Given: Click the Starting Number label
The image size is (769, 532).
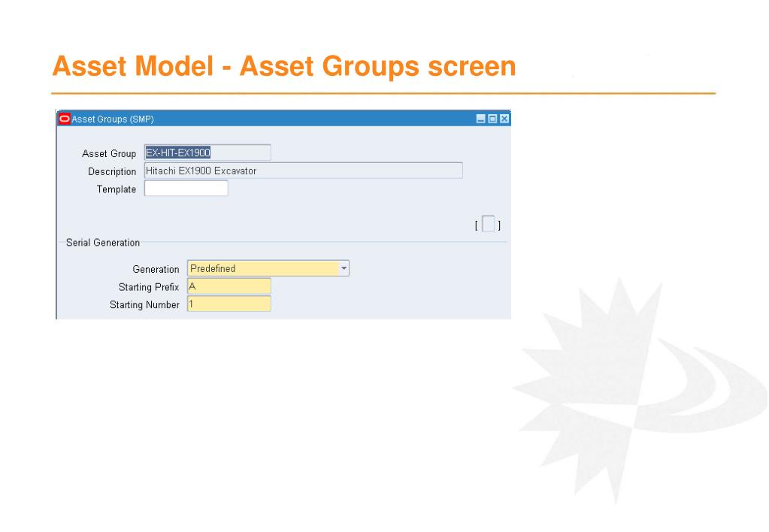Looking at the screenshot, I should [144, 305].
